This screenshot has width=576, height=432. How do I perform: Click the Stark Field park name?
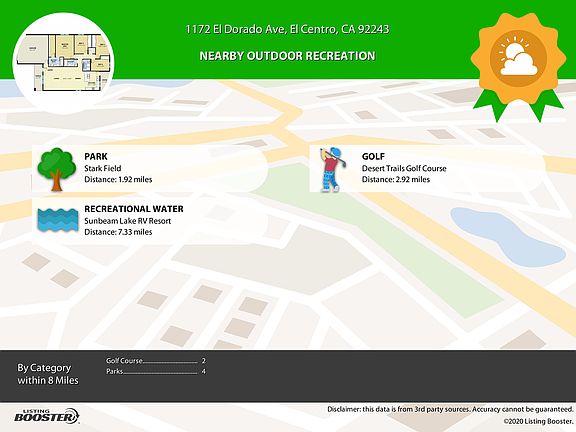(x=102, y=168)
